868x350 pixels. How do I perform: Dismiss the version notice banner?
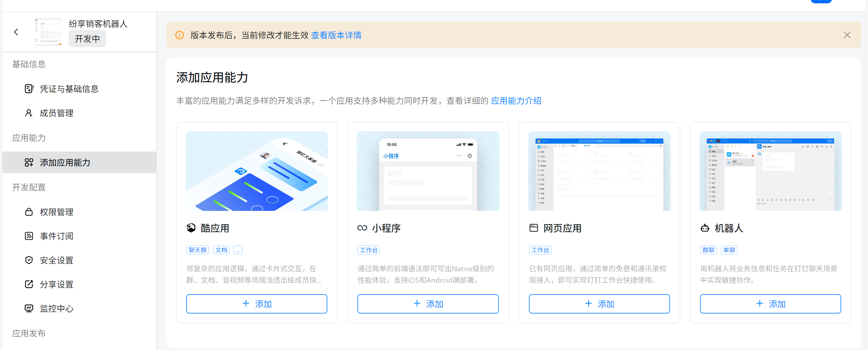tap(847, 35)
